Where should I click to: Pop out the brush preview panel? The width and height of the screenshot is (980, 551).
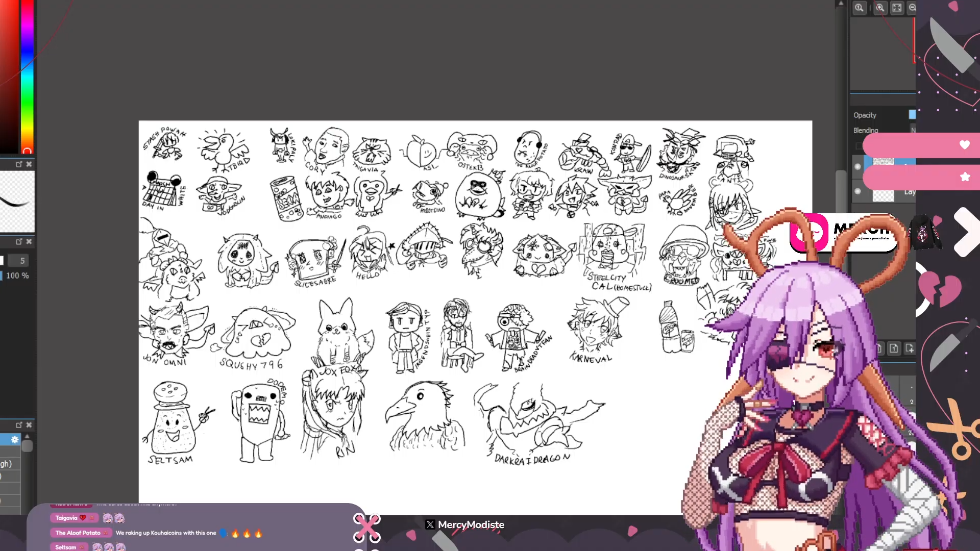pyautogui.click(x=19, y=164)
